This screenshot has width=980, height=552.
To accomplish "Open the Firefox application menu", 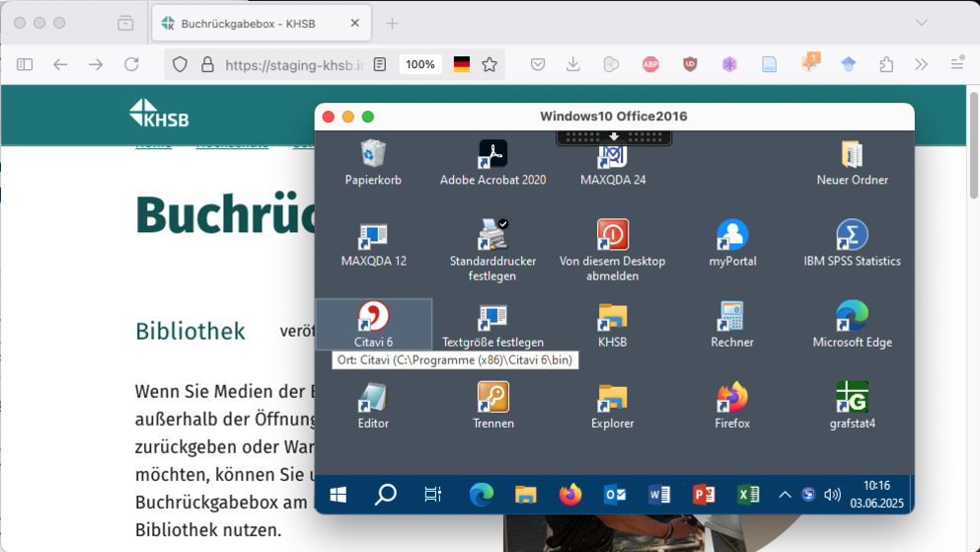I will tap(957, 64).
